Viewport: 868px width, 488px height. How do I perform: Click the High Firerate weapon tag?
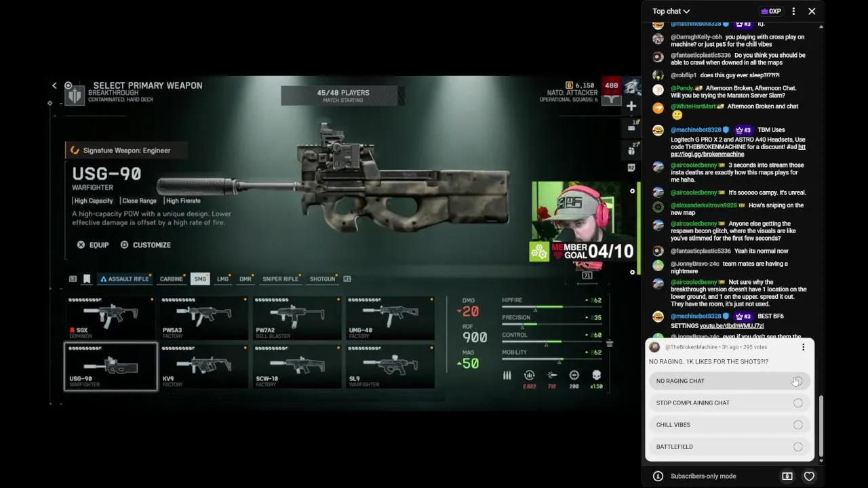pyautogui.click(x=182, y=201)
